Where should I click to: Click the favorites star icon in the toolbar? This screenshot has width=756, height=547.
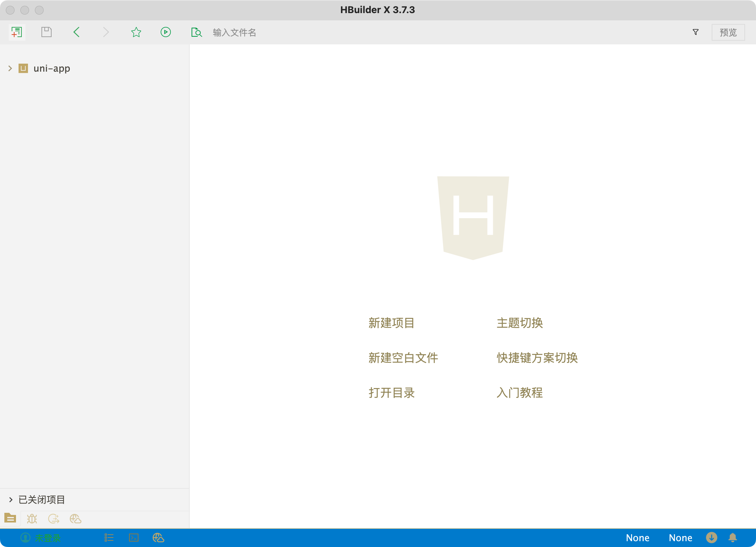(x=136, y=32)
